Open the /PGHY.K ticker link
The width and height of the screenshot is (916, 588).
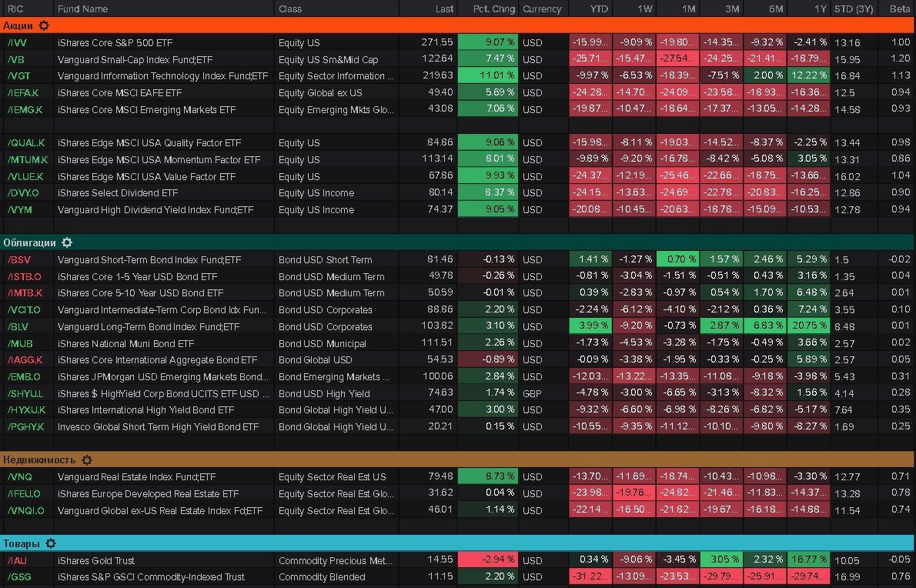[x=25, y=427]
